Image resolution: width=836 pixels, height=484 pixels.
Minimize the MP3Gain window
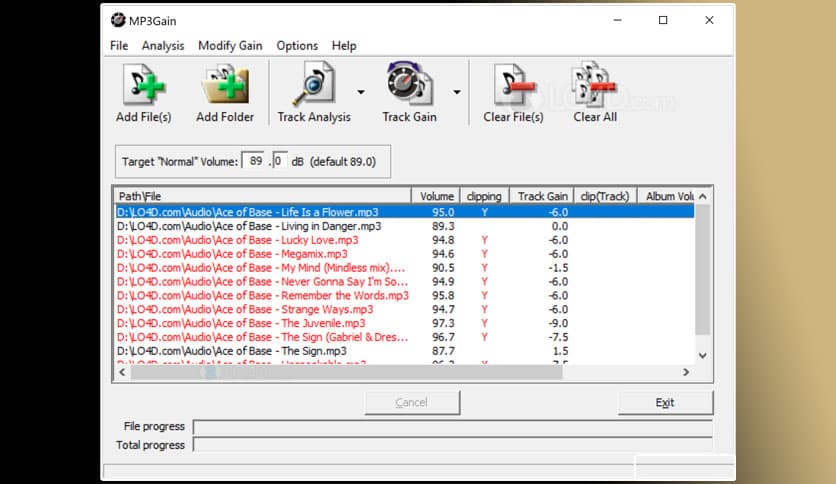(x=617, y=20)
